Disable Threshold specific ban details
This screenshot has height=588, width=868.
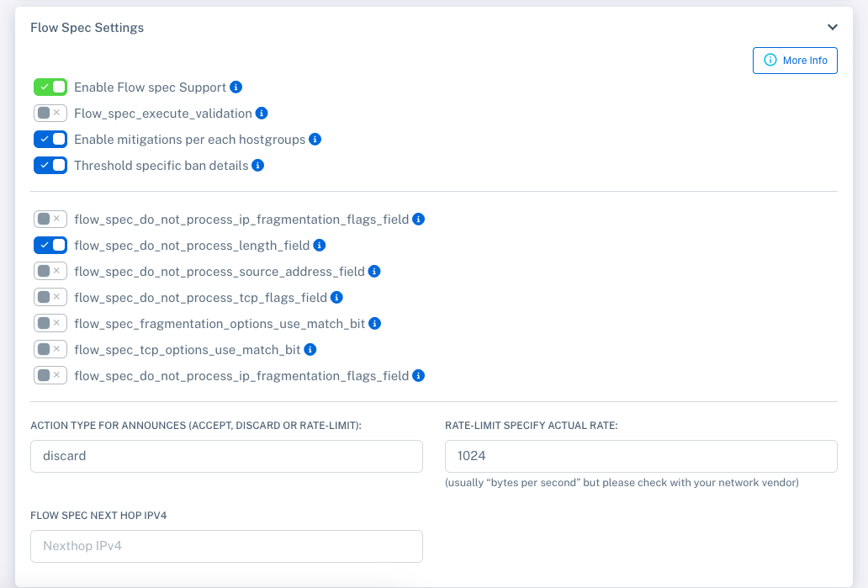click(50, 165)
